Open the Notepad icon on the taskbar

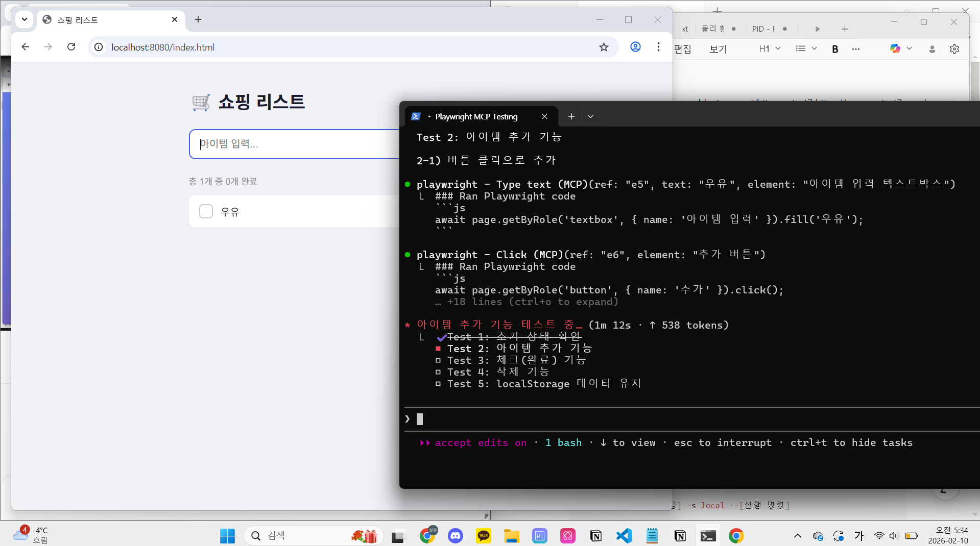[x=652, y=536]
